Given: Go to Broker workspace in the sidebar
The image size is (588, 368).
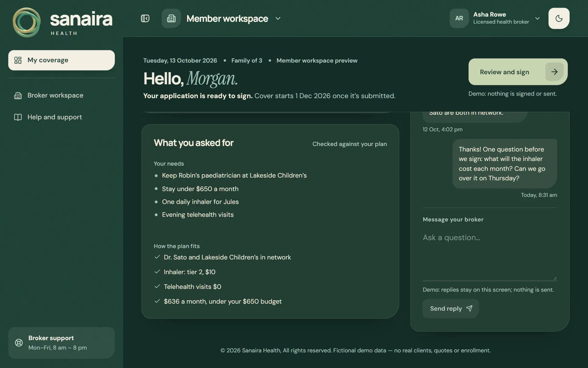Looking at the screenshot, I should click(x=62, y=95).
